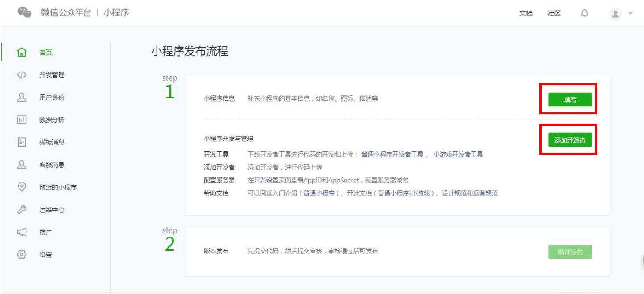The image size is (644, 294).
Task: Select 模板消息 in sidebar
Action: [52, 143]
